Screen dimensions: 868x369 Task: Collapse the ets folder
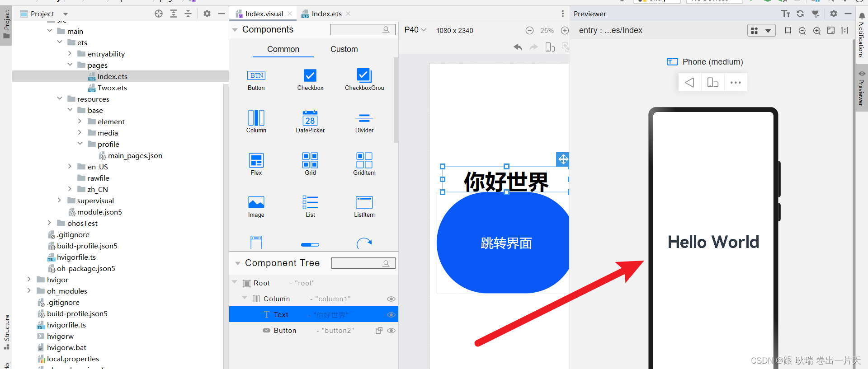[x=60, y=42]
